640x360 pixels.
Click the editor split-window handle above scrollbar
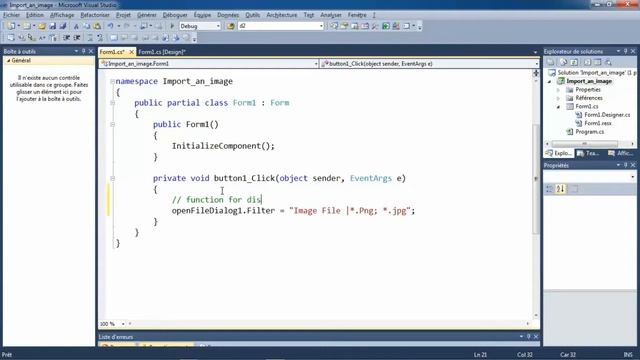tap(536, 73)
